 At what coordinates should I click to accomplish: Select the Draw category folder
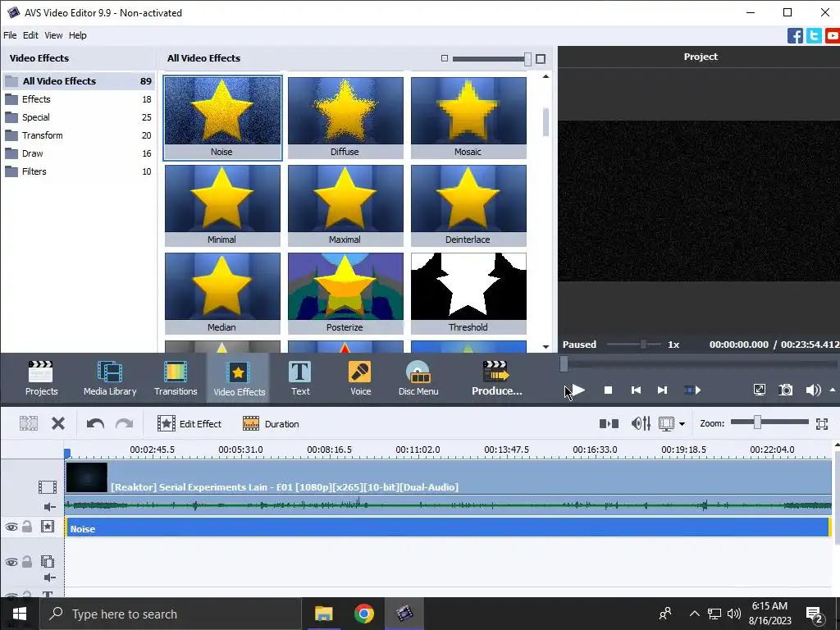click(79, 153)
